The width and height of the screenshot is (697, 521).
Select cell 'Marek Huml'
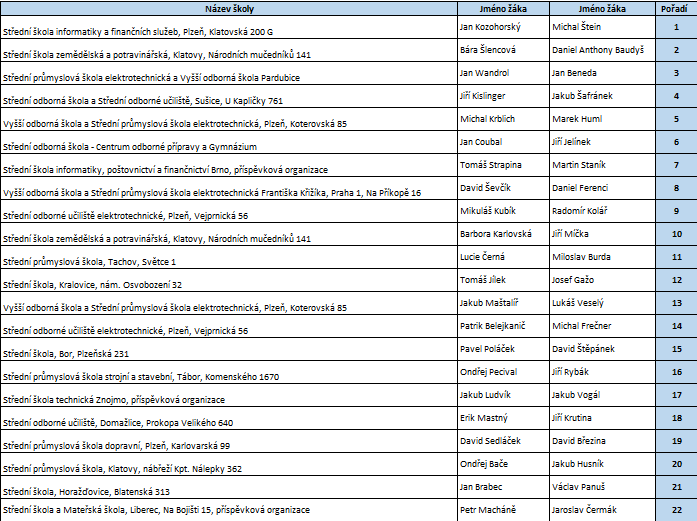pos(602,119)
